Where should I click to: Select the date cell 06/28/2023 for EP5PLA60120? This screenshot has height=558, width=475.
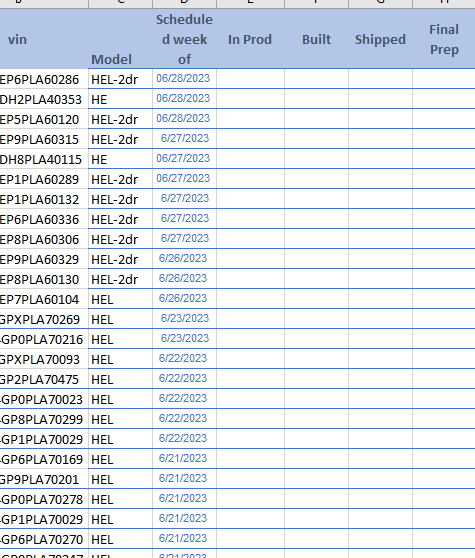[x=184, y=119]
